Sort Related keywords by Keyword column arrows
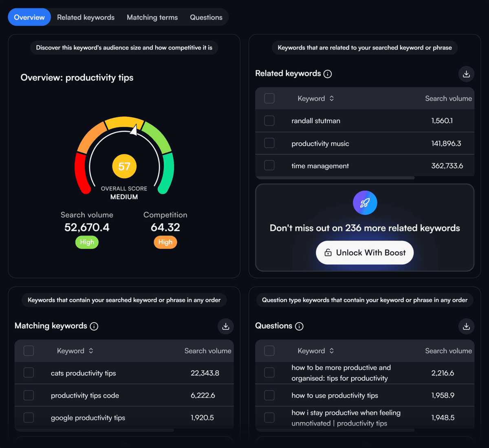The width and height of the screenshot is (489, 448). 332,98
